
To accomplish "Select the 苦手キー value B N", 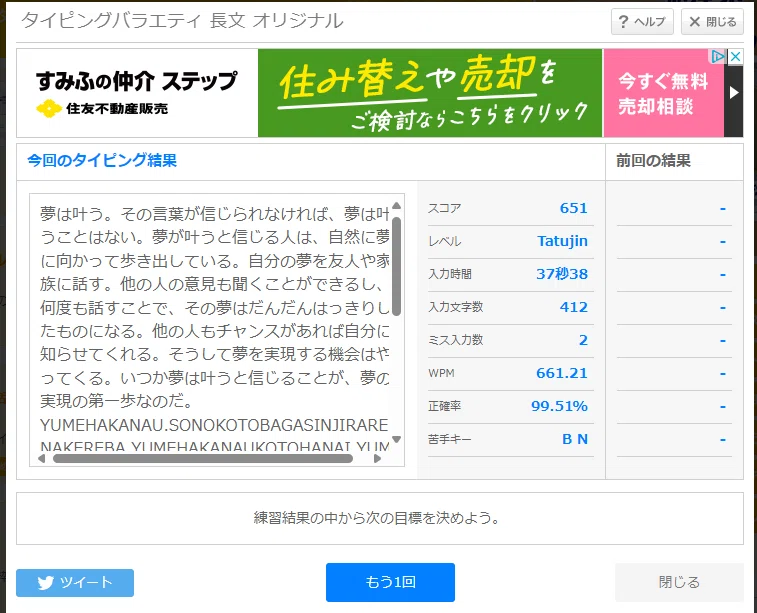I will (575, 439).
